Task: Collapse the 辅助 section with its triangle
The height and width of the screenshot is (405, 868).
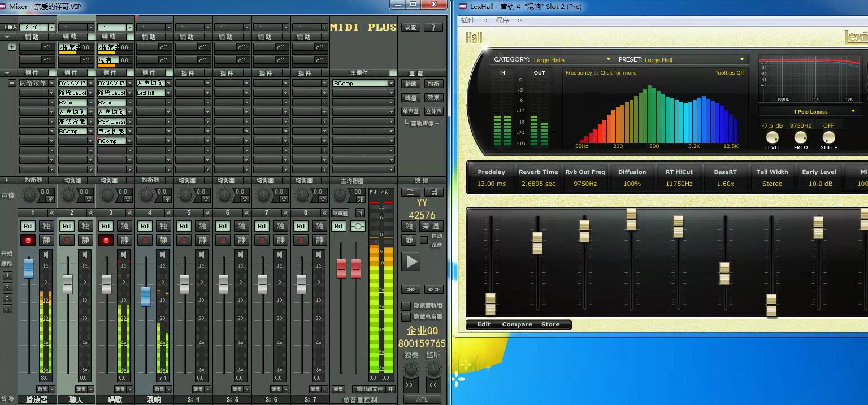Action: click(x=7, y=37)
